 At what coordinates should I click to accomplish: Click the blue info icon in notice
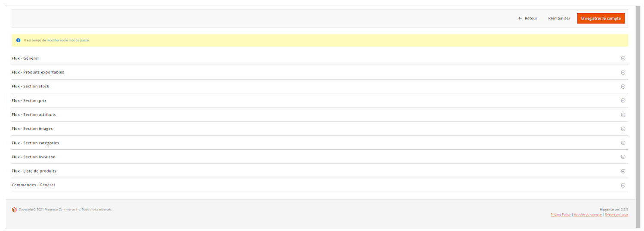pos(18,40)
